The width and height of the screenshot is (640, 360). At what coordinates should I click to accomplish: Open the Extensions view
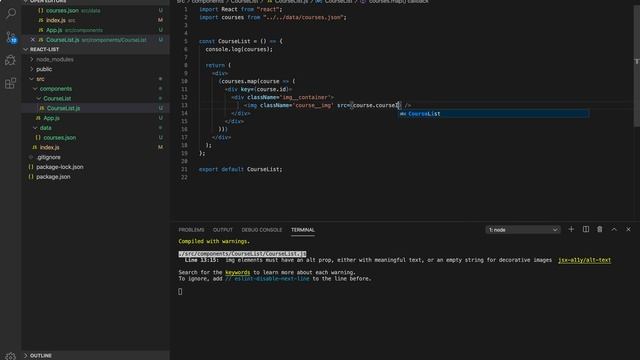(11, 83)
